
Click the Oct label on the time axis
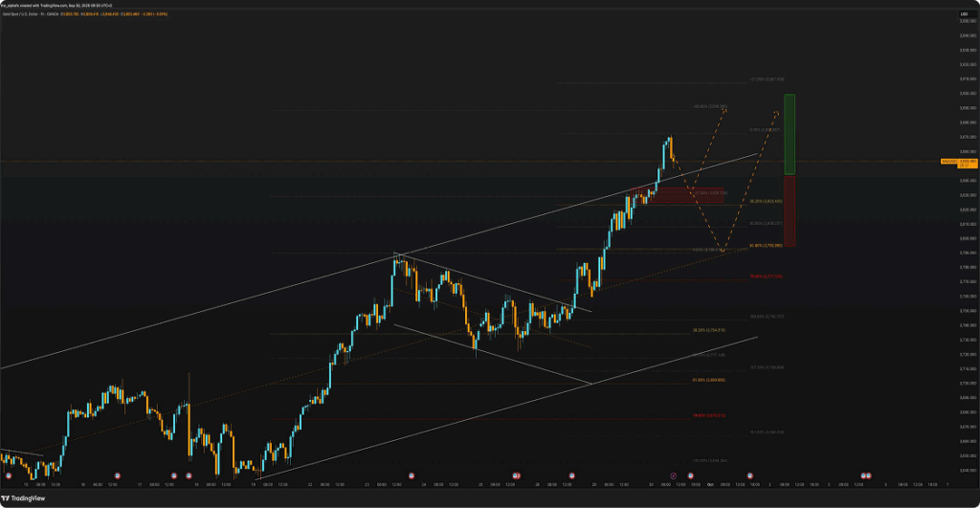click(711, 485)
